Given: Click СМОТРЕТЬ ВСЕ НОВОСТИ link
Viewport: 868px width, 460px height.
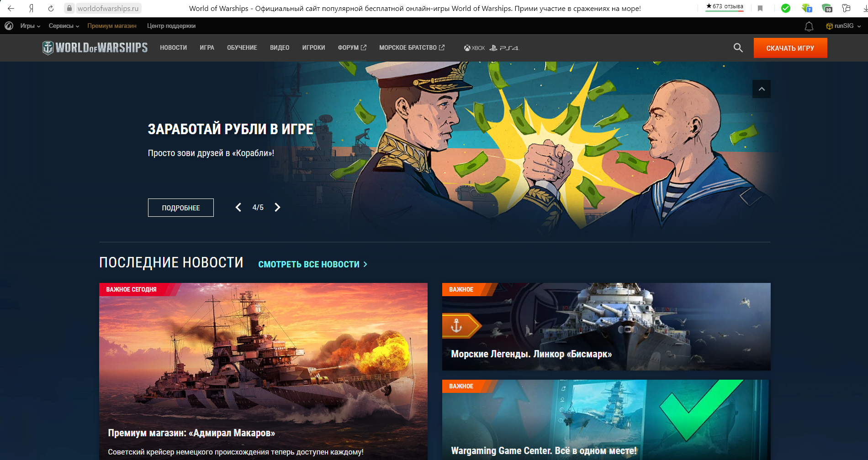Looking at the screenshot, I should [x=312, y=264].
